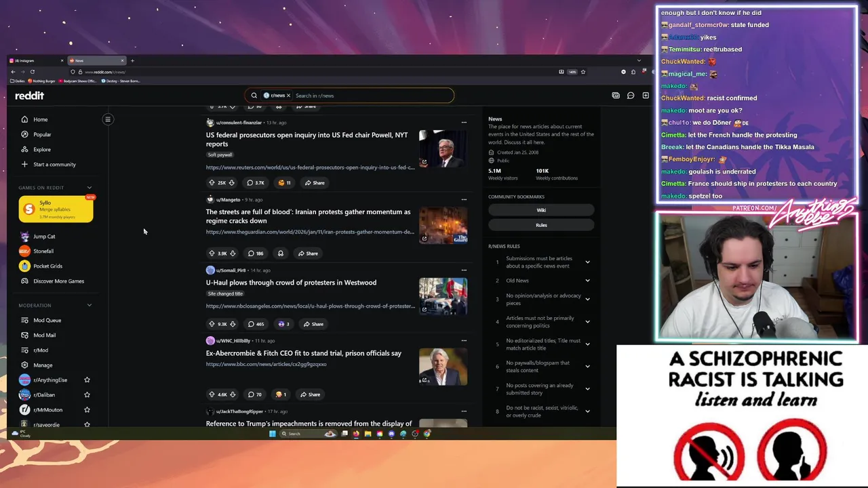Open options menu for U-Haul post
This screenshot has width=868, height=488.
coord(464,270)
